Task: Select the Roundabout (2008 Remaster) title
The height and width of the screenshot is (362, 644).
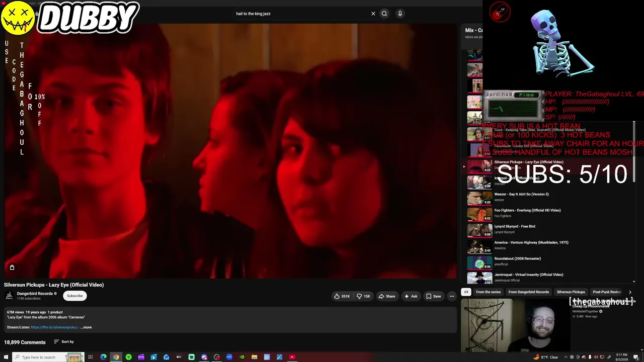Action: (x=518, y=258)
